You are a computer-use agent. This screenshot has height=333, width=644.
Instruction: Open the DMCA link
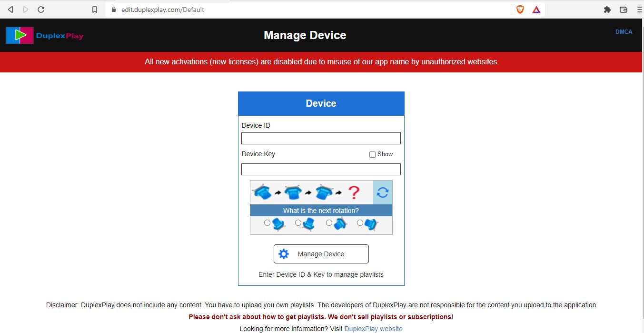pyautogui.click(x=624, y=32)
